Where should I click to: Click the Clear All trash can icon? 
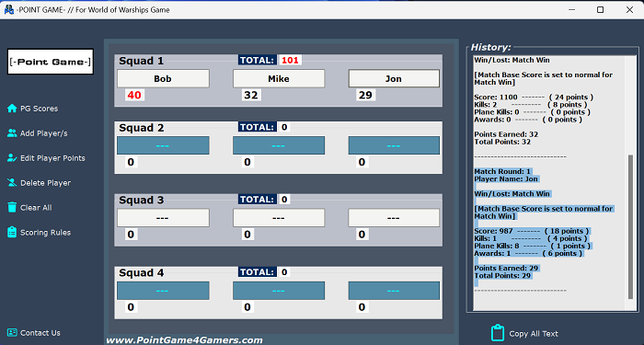click(x=12, y=207)
